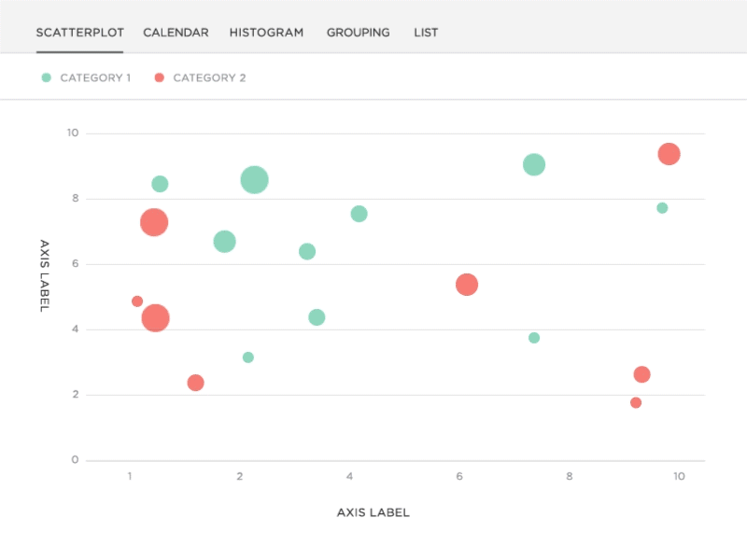Screen dimensions: 747x560
Task: Click the smallest red dot near the bottom right
Action: 634,402
